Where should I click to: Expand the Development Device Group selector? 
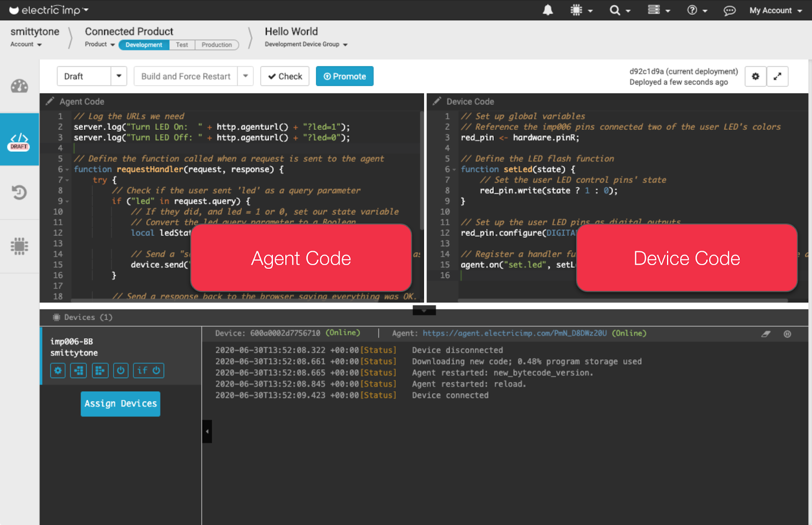click(346, 45)
